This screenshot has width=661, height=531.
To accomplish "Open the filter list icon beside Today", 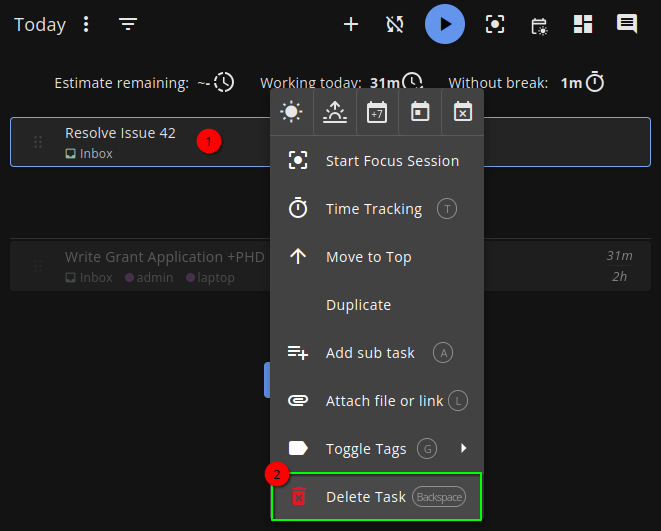I will tap(128, 24).
